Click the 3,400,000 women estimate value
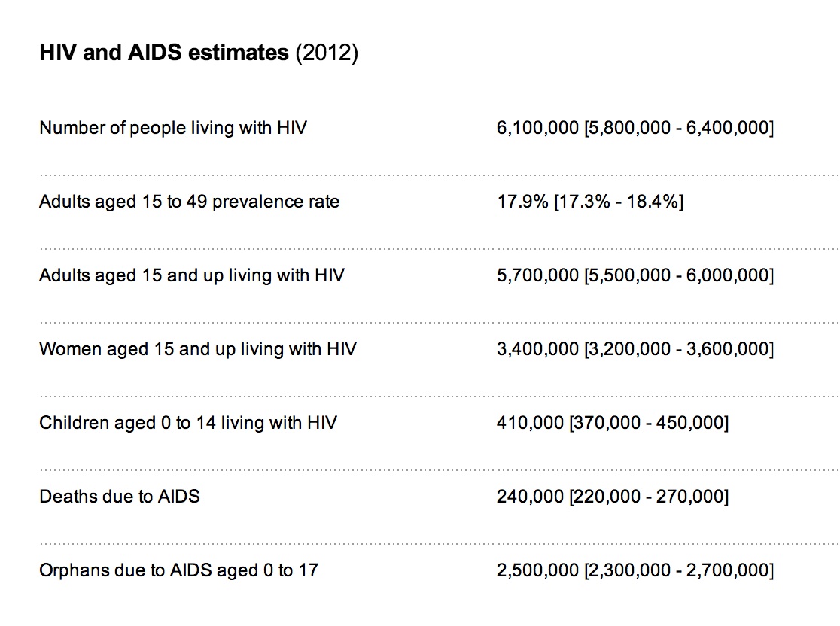The width and height of the screenshot is (840, 626). click(x=537, y=349)
